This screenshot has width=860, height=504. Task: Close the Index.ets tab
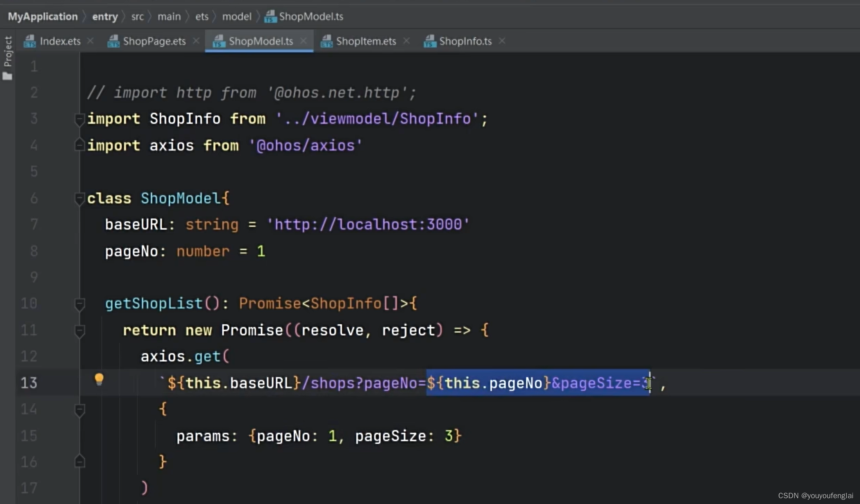[x=90, y=41]
